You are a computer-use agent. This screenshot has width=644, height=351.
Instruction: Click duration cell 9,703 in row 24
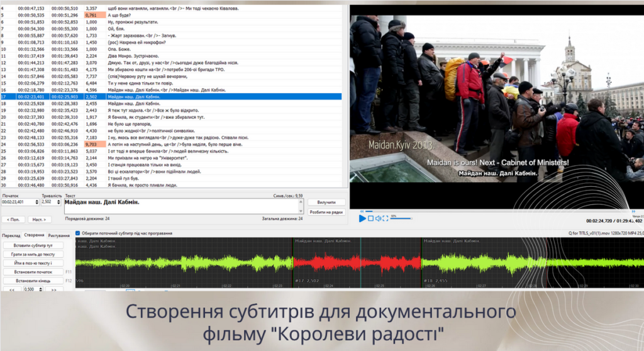point(95,144)
